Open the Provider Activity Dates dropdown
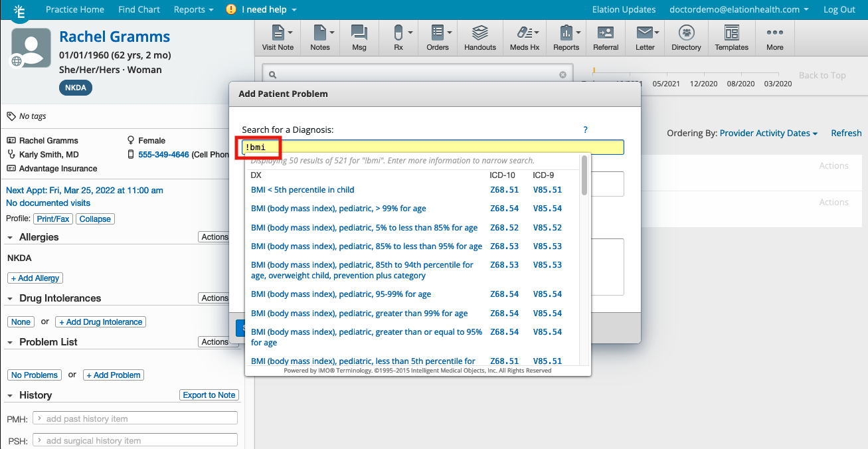The width and height of the screenshot is (868, 449). [x=768, y=134]
